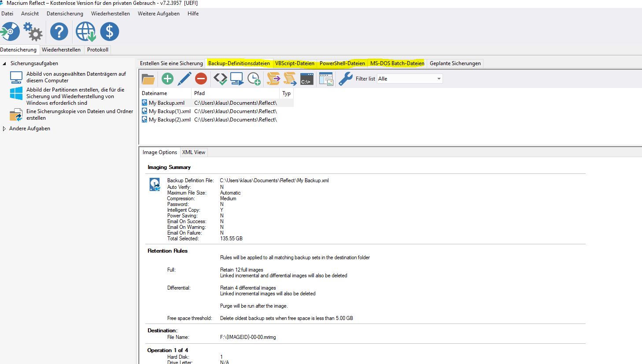Run the backup with monitor arrow icon
This screenshot has width=642, height=364.
(x=237, y=79)
